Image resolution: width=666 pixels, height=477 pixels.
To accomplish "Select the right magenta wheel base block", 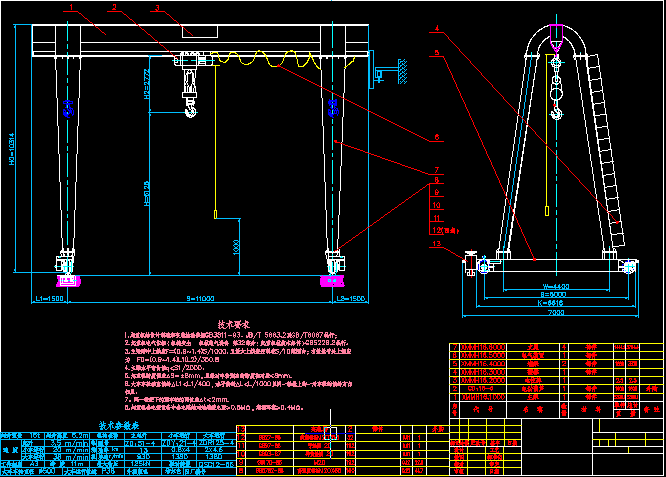I will pos(331,281).
